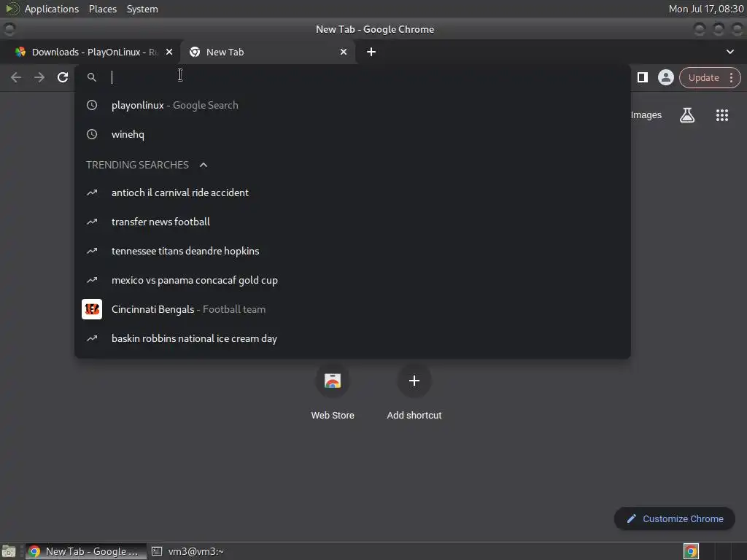The width and height of the screenshot is (747, 560).
Task: Select the playonlinux Google Search suggestion
Action: click(x=352, y=105)
